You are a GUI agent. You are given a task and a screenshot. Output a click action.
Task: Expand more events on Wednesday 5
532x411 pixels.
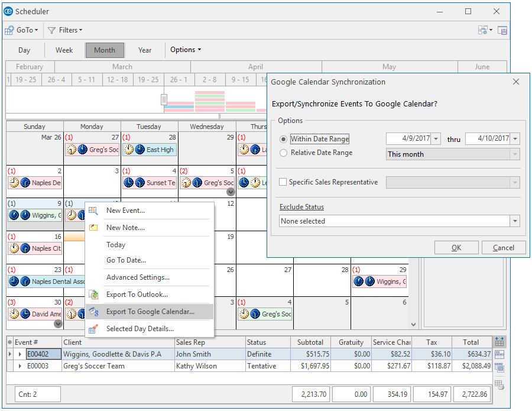(231, 192)
